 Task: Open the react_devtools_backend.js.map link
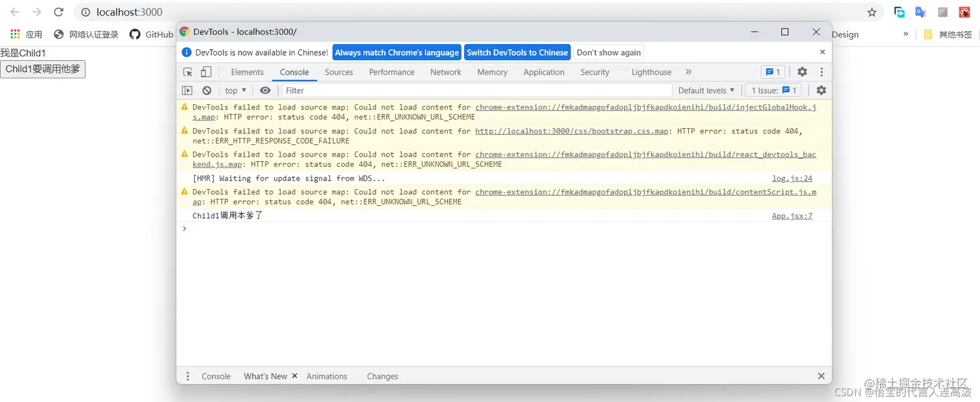click(x=646, y=155)
